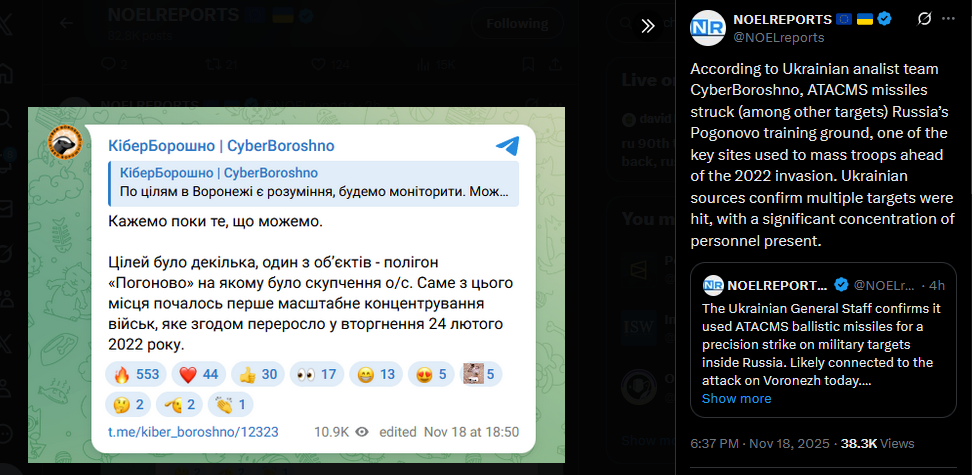
Task: Open Grok actions icon beside the tweet author
Action: point(924,19)
